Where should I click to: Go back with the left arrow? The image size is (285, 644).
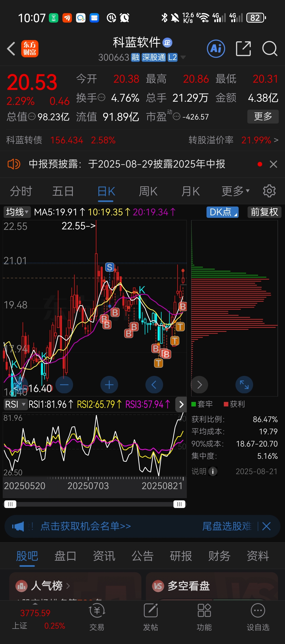[11, 48]
